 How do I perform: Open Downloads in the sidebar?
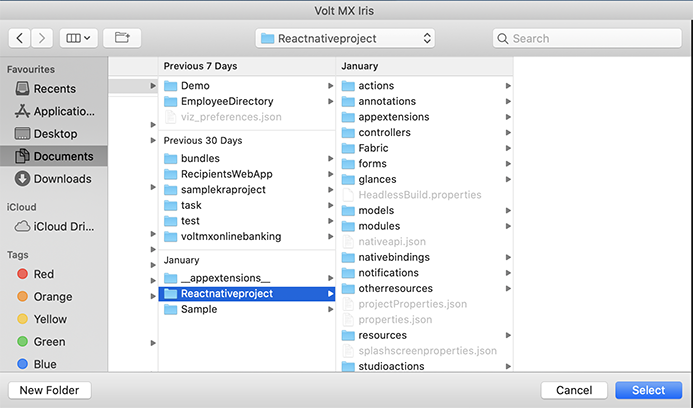(54, 179)
